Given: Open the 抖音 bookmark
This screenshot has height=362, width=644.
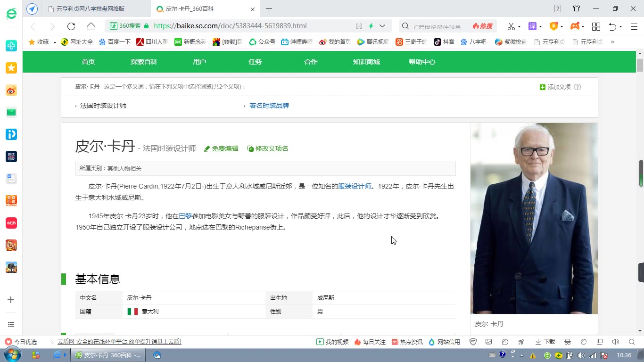Looking at the screenshot, I should [x=444, y=42].
